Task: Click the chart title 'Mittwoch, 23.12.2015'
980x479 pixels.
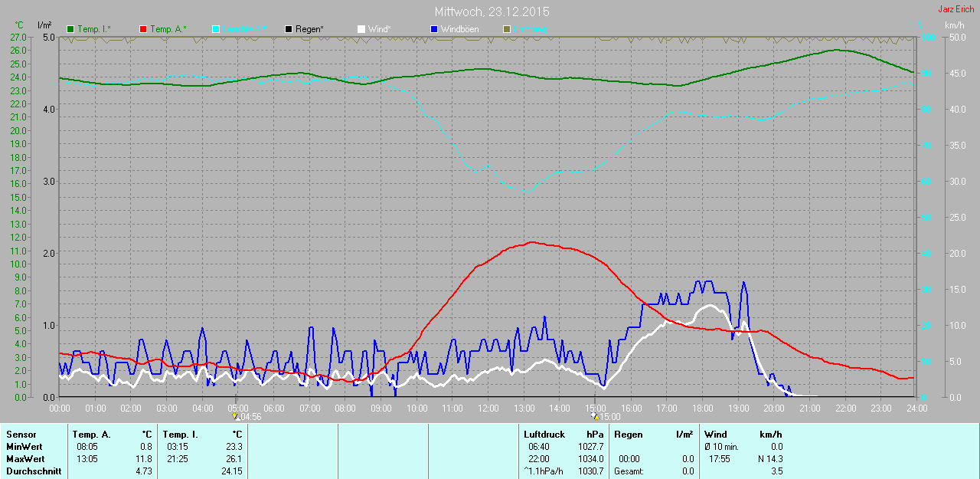Action: coord(492,11)
